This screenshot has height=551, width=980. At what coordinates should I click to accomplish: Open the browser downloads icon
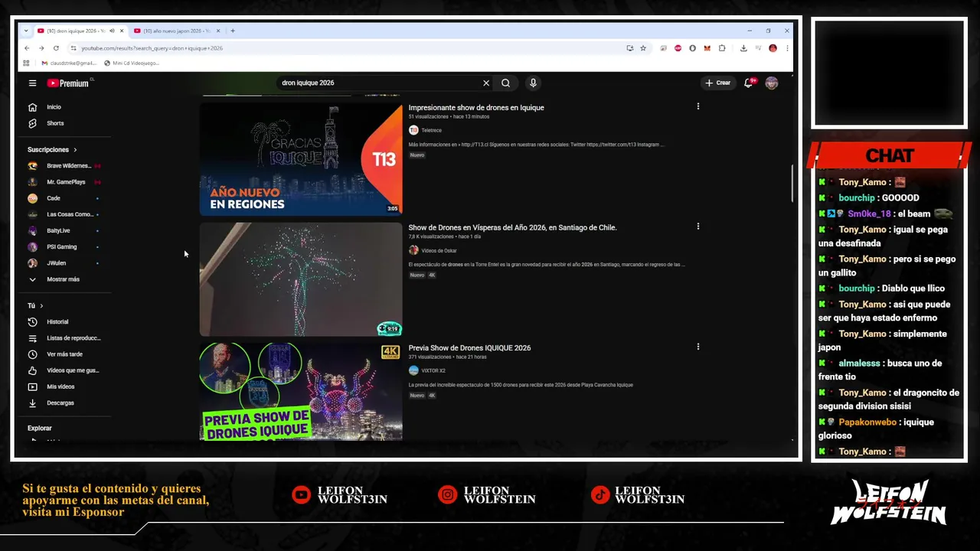743,48
